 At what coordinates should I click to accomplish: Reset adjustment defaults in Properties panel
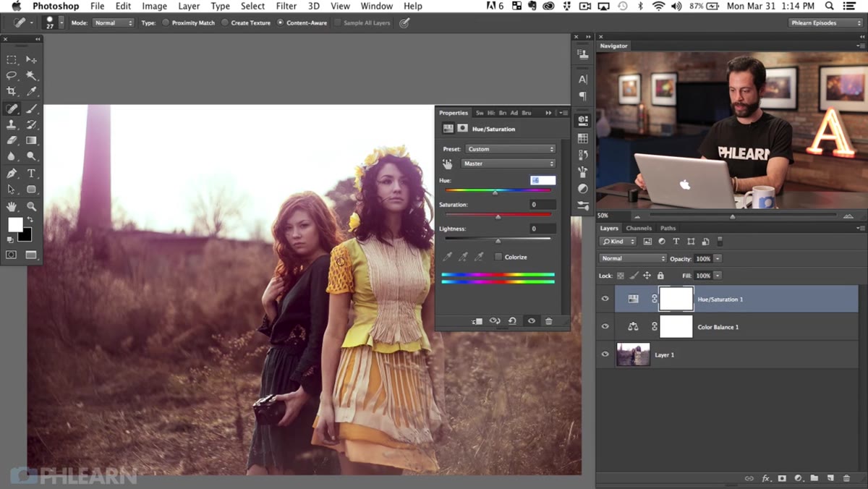[x=512, y=320]
